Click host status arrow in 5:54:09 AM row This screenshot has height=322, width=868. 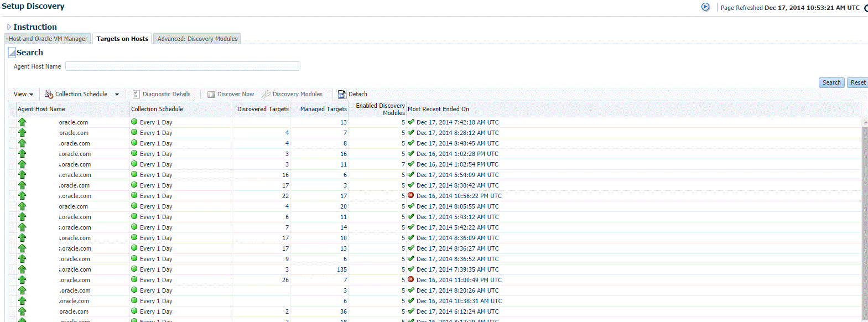[22, 175]
